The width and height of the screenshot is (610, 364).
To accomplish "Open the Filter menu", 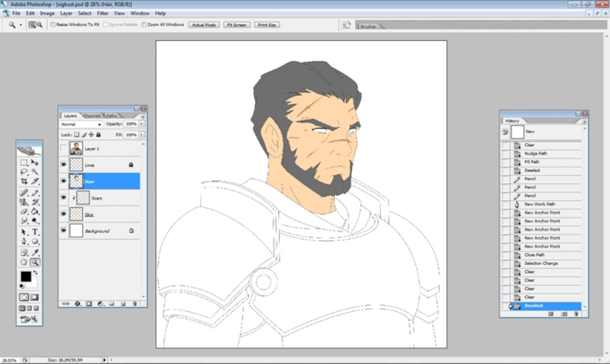I will pyautogui.click(x=103, y=13).
